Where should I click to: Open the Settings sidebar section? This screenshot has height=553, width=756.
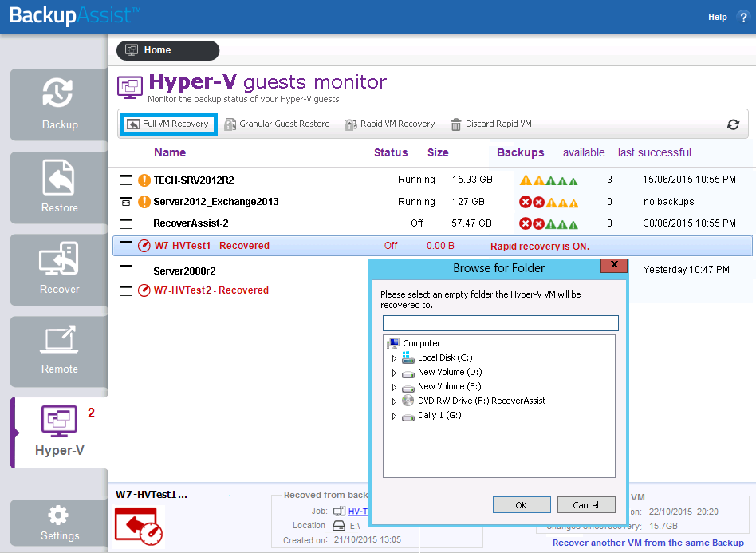tap(59, 523)
